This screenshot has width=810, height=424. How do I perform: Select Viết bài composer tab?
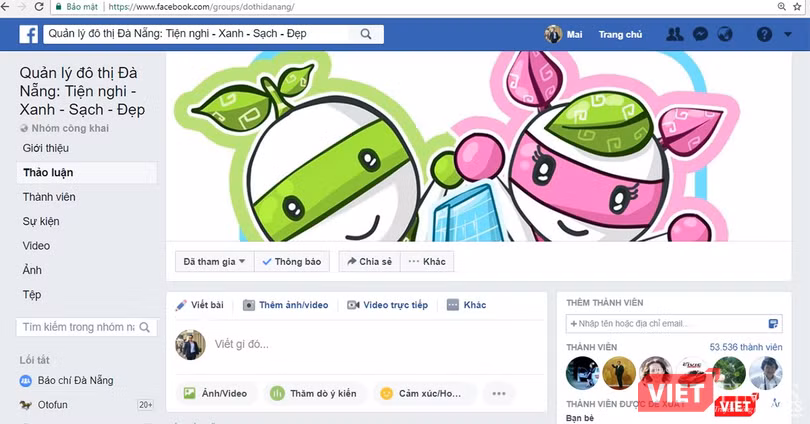coord(200,305)
